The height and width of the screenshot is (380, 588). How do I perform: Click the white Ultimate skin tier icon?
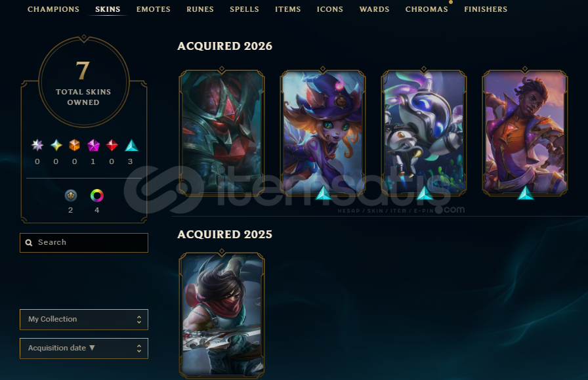[x=37, y=145]
